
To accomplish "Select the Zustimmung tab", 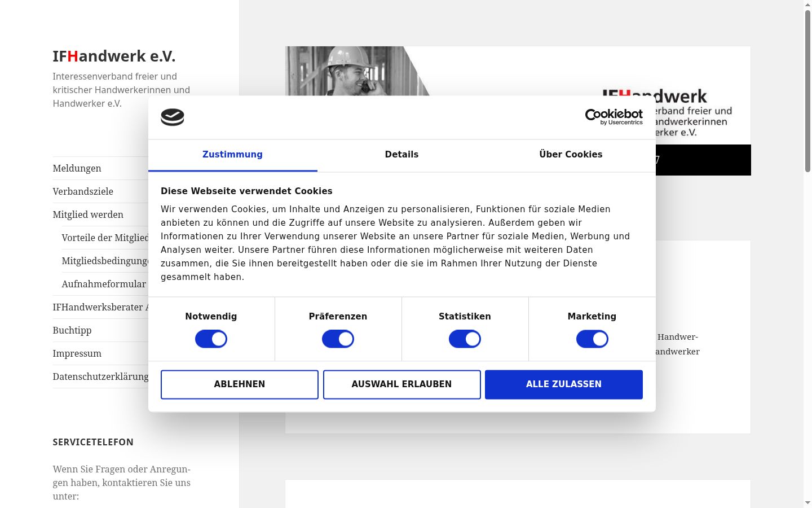I will (232, 155).
